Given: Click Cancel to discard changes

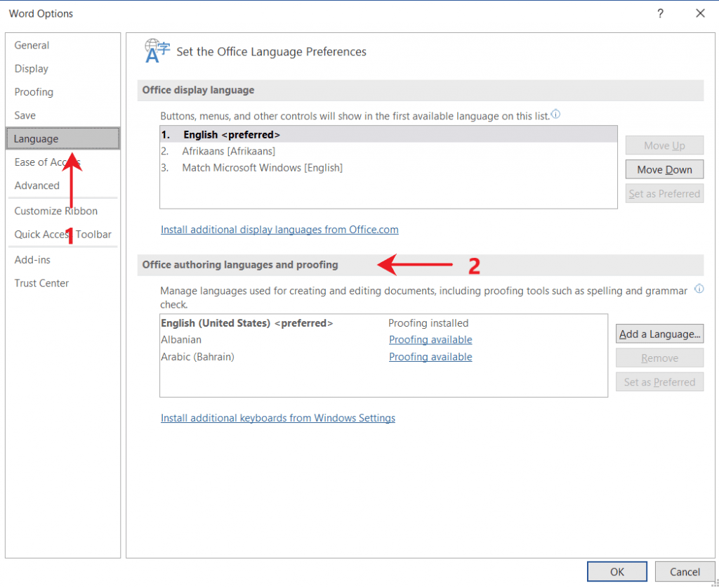Looking at the screenshot, I should [x=685, y=571].
